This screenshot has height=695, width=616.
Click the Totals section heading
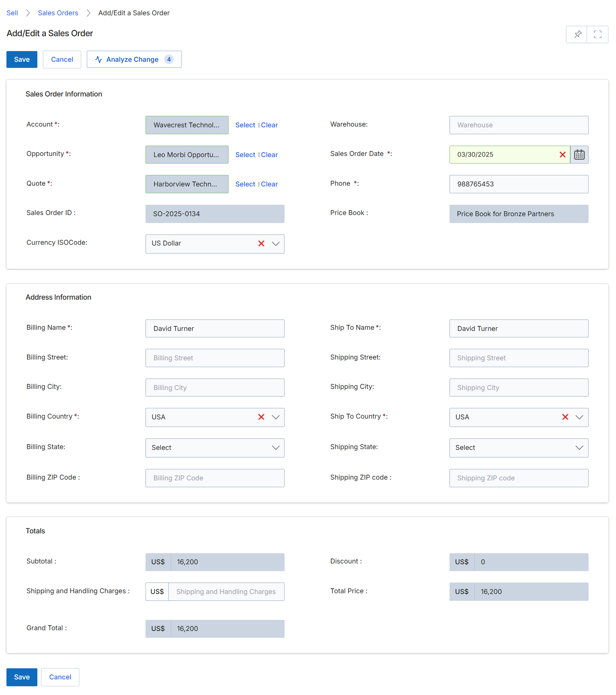(35, 531)
